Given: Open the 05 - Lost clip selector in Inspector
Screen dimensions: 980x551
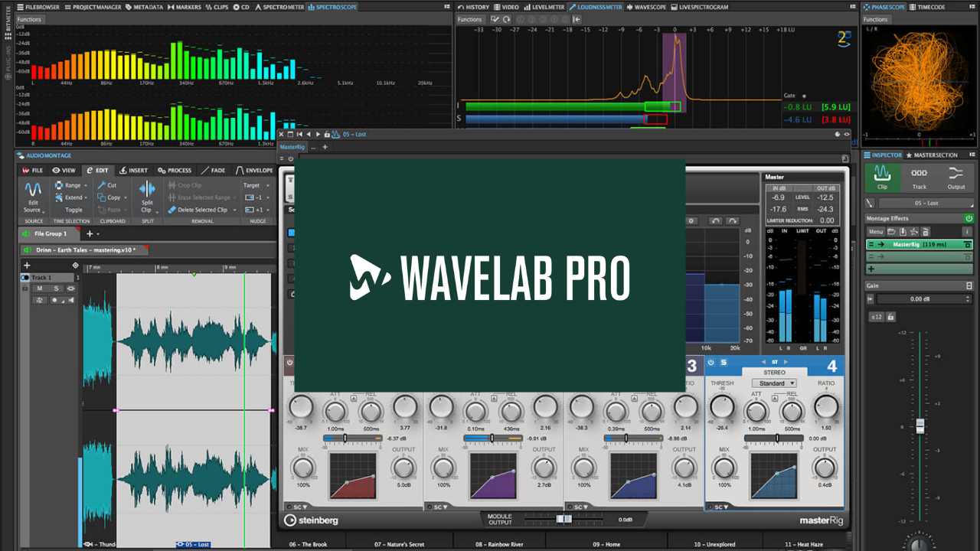Looking at the screenshot, I should pos(926,204).
